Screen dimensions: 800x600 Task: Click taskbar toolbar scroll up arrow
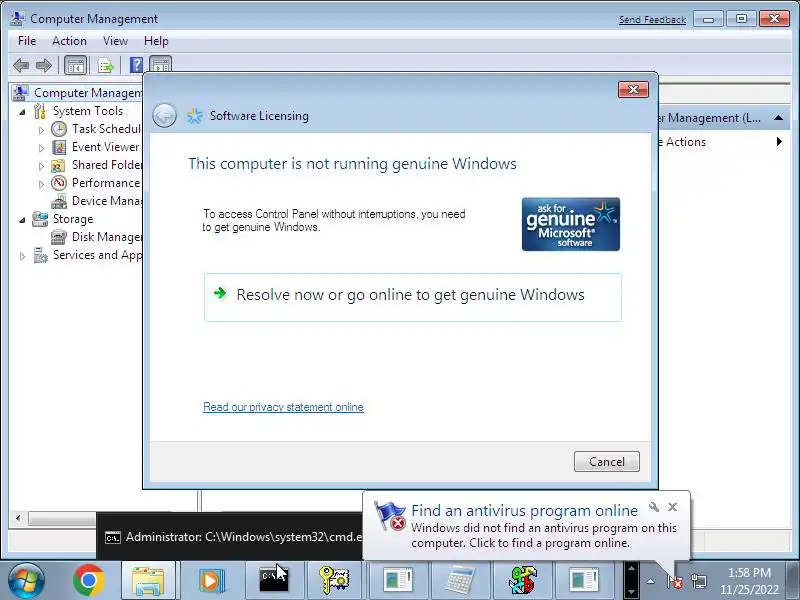[631, 568]
